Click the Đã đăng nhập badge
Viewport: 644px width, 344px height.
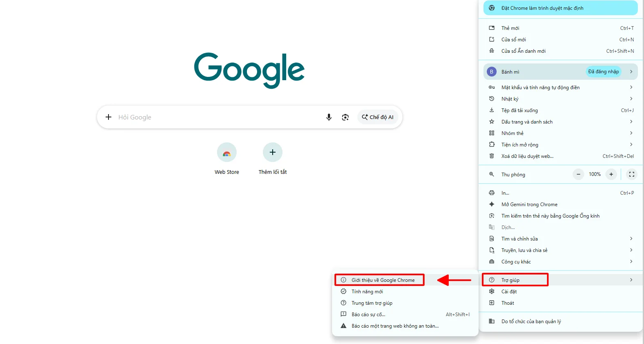pyautogui.click(x=603, y=72)
